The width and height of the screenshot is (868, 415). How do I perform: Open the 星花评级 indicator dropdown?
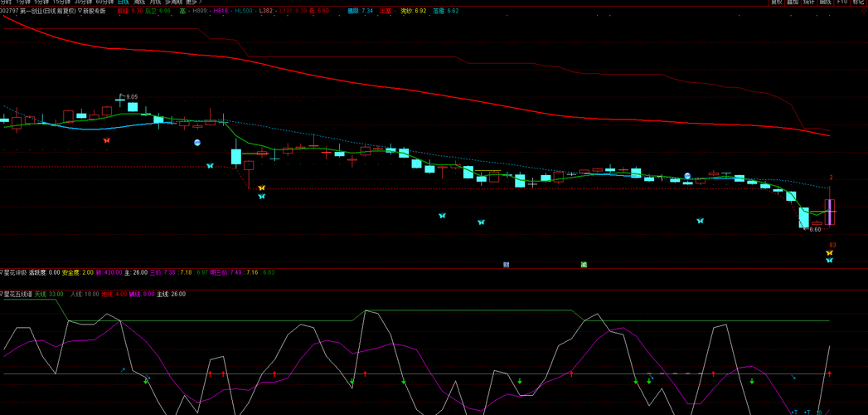(x=2, y=272)
